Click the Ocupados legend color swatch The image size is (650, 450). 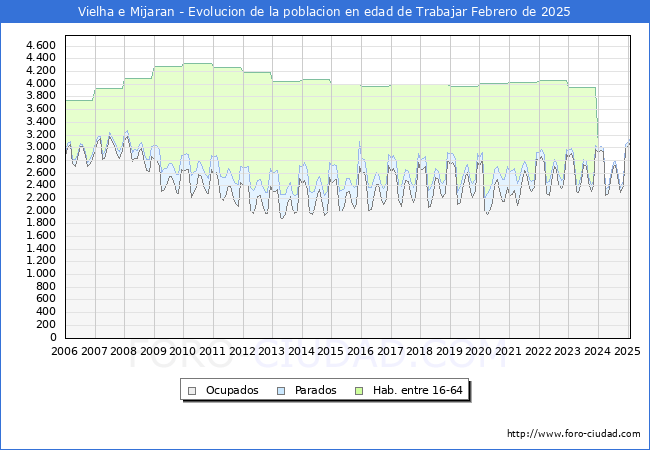pyautogui.click(x=192, y=391)
